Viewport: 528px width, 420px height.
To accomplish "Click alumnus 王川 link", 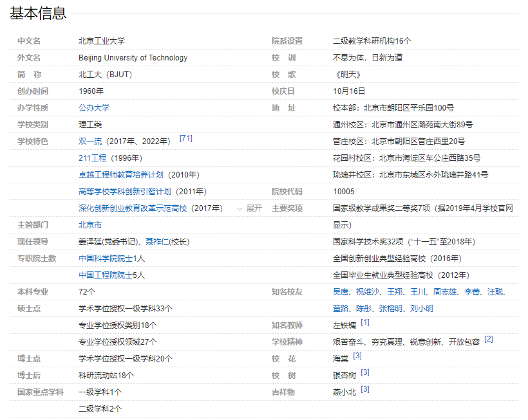I will pyautogui.click(x=418, y=292).
